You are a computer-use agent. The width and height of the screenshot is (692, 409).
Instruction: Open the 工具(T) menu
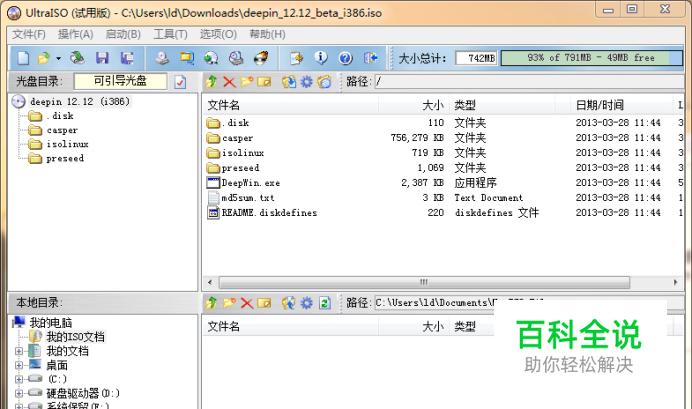tap(170, 34)
